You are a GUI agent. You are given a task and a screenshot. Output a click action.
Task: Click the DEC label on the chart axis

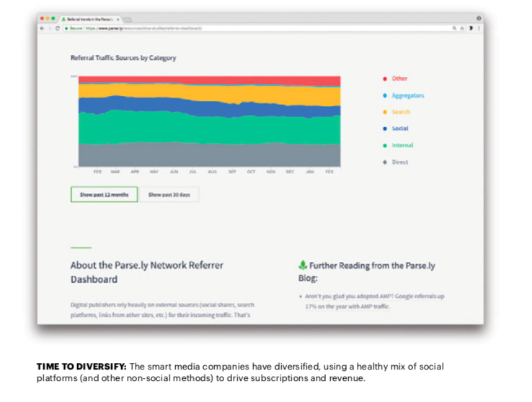coord(290,172)
